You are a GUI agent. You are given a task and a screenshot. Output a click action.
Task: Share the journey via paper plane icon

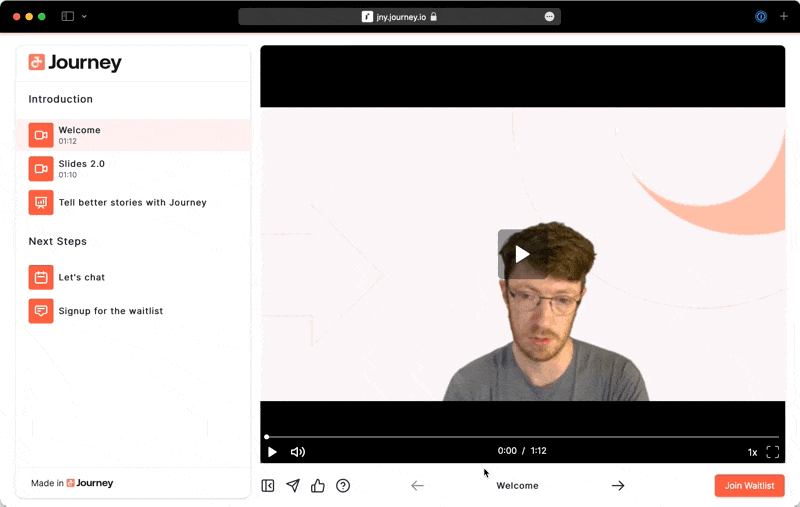tap(293, 486)
